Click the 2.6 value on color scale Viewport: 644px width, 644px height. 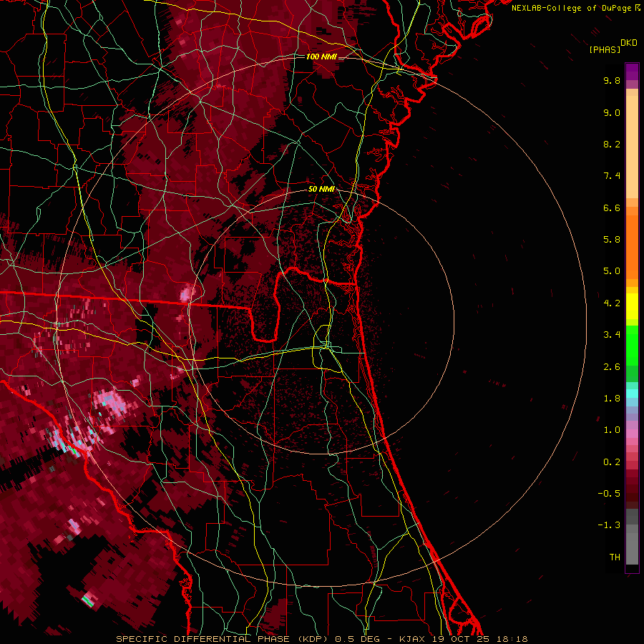[612, 367]
